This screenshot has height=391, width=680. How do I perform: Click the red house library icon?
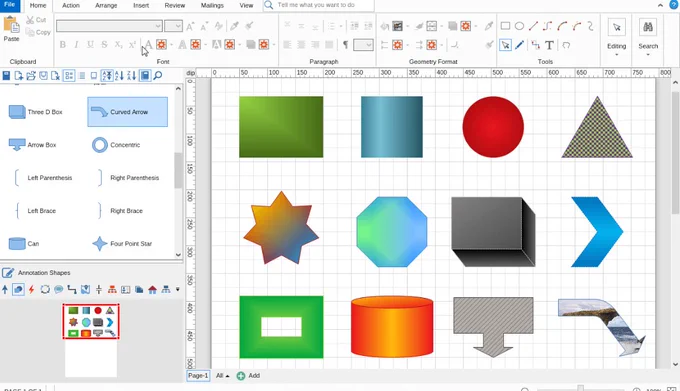coord(152,290)
